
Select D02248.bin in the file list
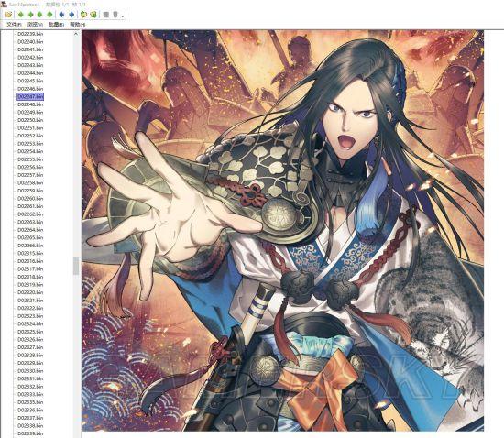tap(30, 104)
